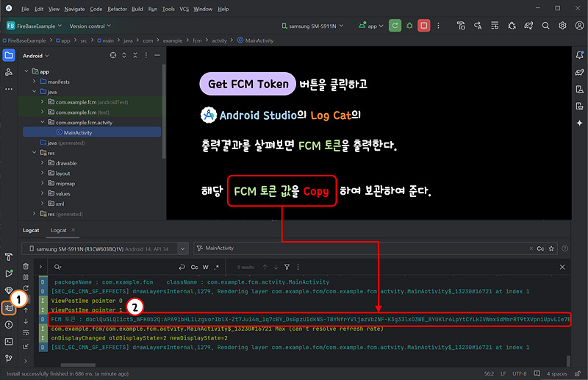Toggle Cc match case in find bar
The height and width of the screenshot is (380, 588).
[x=194, y=267]
